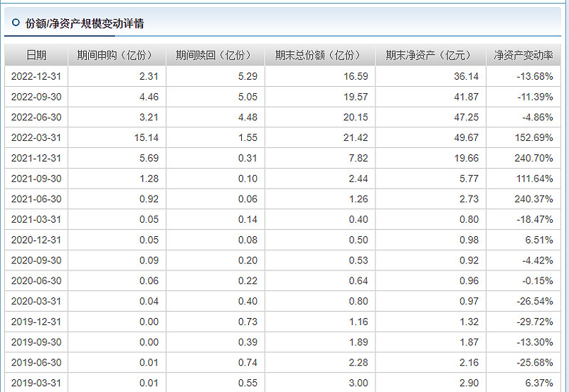The width and height of the screenshot is (569, 392).
Task: Select the subscription value 2.31 for 2022-12-31
Action: [149, 77]
